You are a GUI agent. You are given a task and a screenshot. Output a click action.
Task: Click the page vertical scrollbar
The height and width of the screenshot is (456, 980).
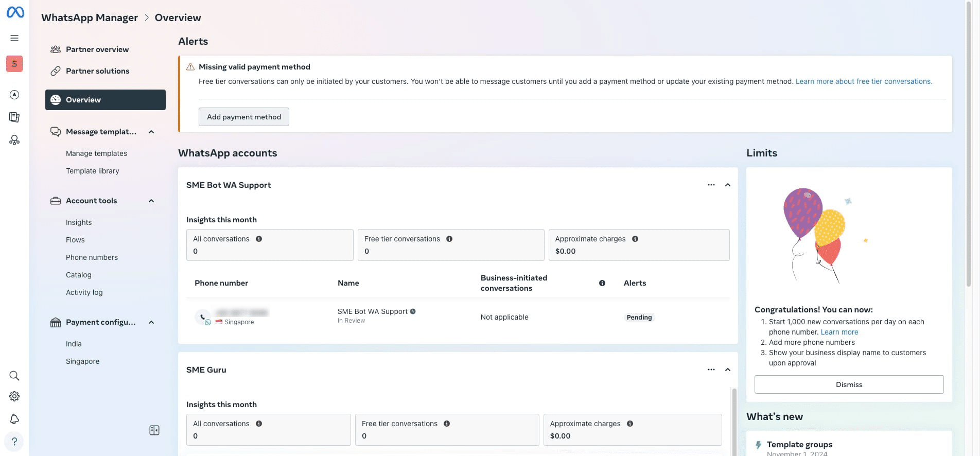(x=968, y=144)
